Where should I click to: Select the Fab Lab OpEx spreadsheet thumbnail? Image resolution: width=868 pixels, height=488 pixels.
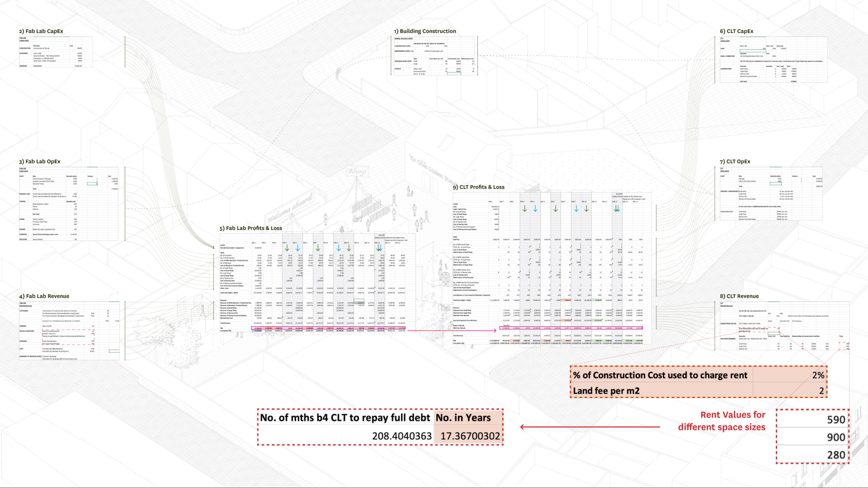point(69,204)
